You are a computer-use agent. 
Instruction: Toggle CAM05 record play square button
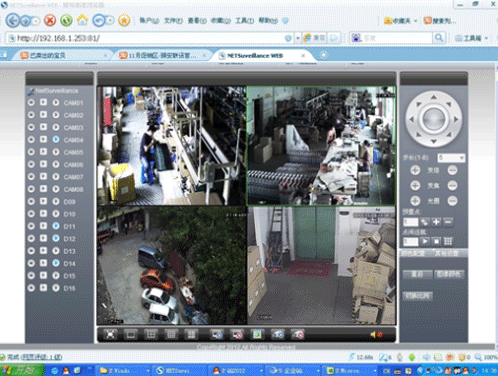click(x=43, y=152)
